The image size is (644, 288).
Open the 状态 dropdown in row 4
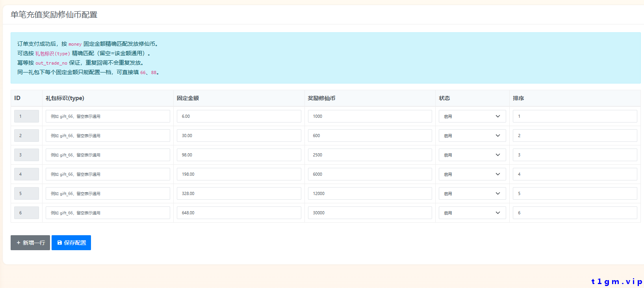472,174
